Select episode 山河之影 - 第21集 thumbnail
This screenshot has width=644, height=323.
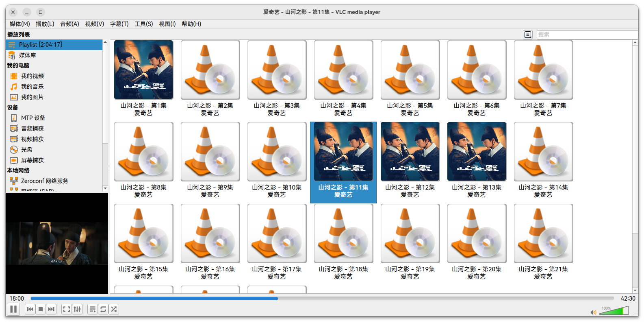(x=543, y=233)
